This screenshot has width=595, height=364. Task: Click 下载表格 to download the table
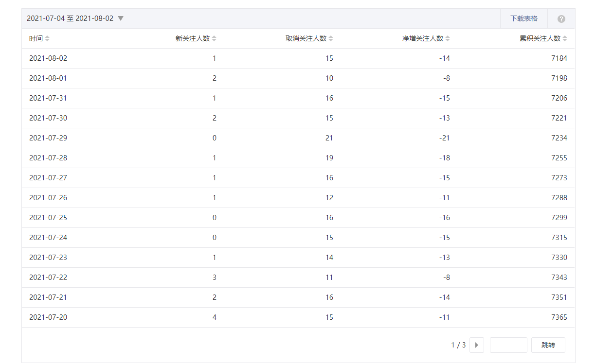tap(524, 18)
